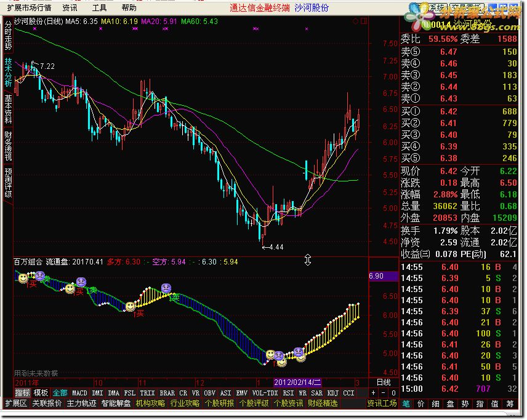Open the 财经精选 link
This screenshot has width=527, height=420.
click(323, 403)
